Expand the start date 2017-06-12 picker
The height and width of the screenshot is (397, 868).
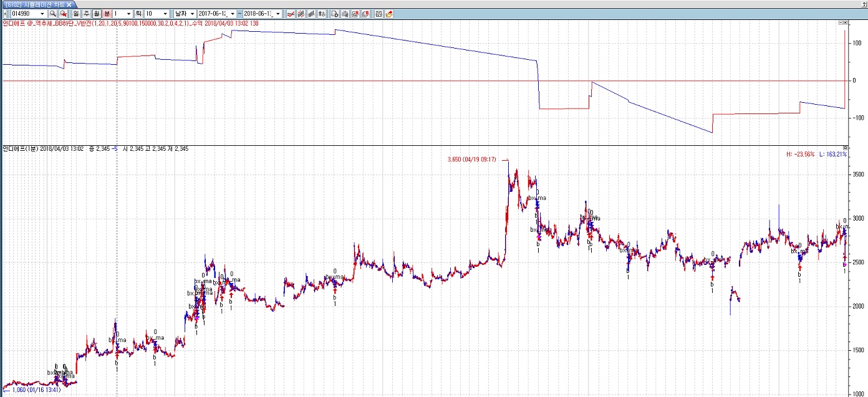pos(232,14)
